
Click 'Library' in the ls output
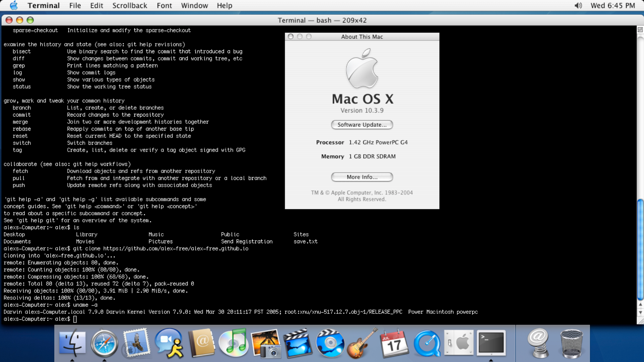coord(87,235)
